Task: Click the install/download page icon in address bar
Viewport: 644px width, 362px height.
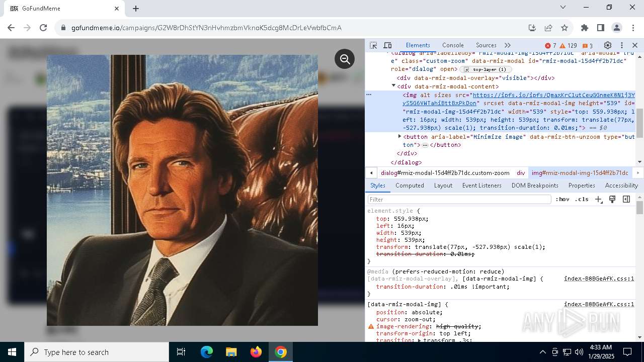Action: (x=532, y=28)
